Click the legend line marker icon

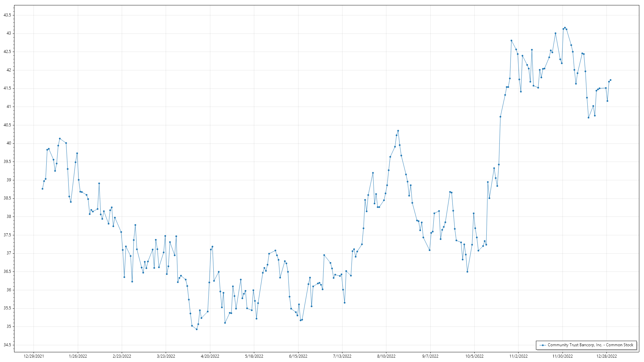pyautogui.click(x=542, y=345)
